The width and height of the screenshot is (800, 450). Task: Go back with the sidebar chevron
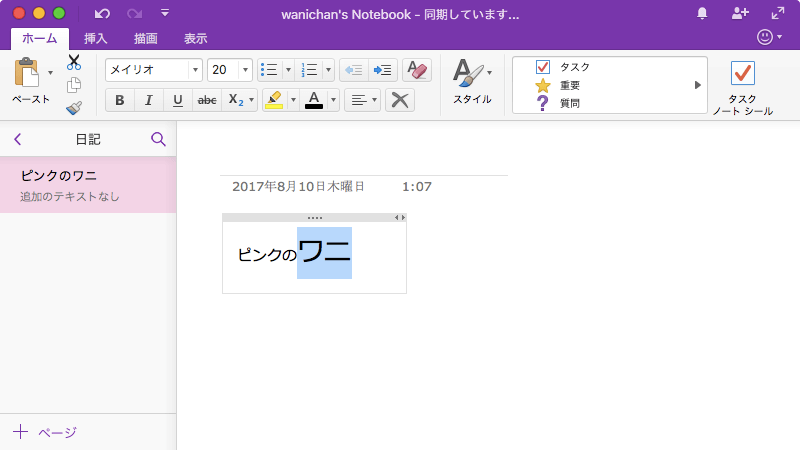coord(18,139)
